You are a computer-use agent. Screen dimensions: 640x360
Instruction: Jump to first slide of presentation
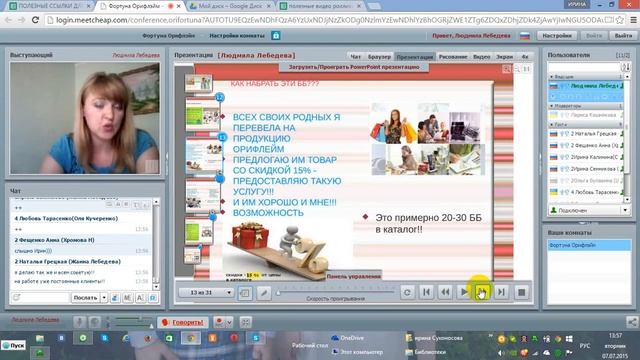click(426, 292)
